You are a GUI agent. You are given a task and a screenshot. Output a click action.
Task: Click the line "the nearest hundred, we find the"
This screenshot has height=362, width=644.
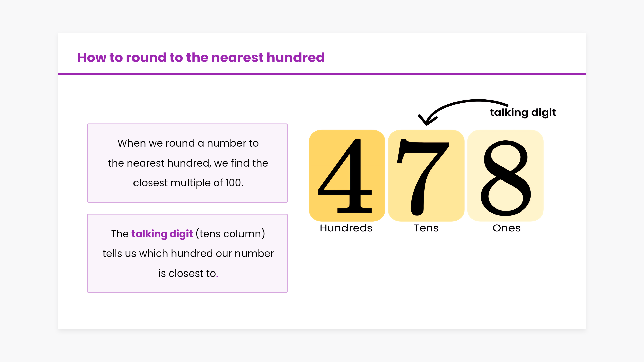(x=188, y=163)
